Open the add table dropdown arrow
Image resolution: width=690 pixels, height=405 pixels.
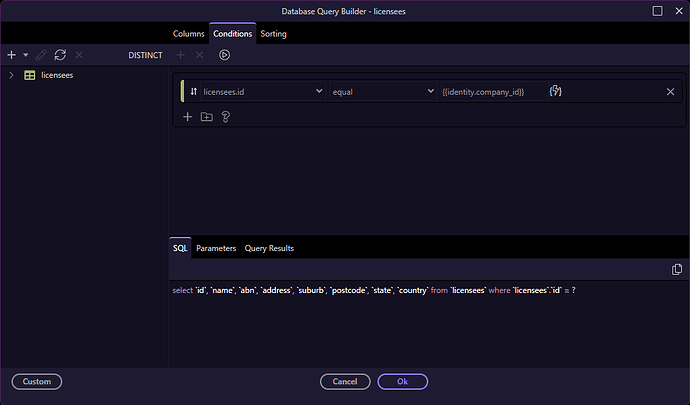(24, 55)
